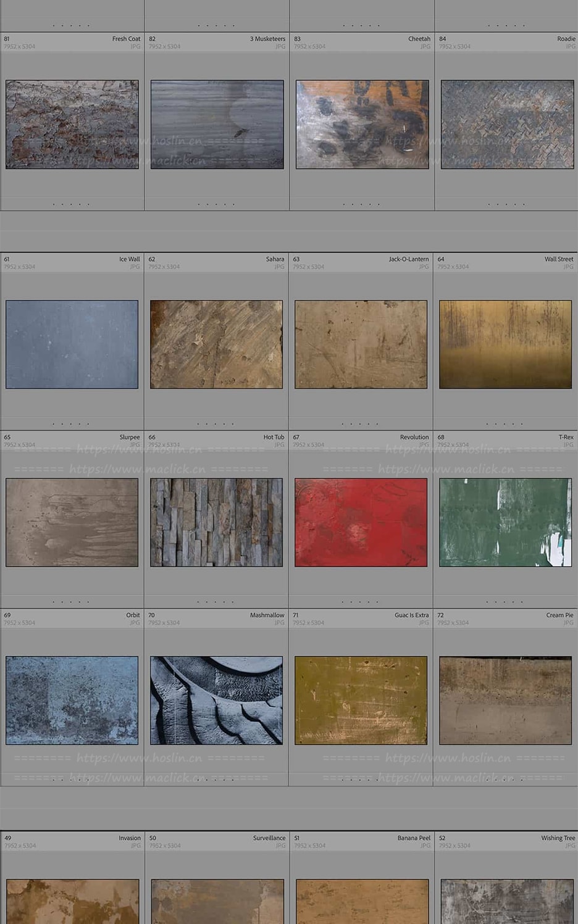578x924 pixels.
Task: Click the '7952 x 5304' dimensions under index 83
Action: (309, 47)
